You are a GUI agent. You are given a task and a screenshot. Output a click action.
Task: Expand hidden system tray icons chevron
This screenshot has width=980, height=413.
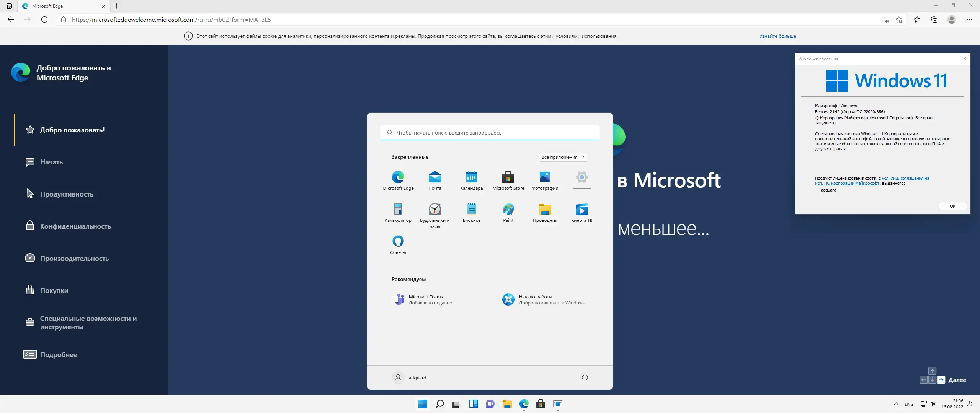(896, 404)
